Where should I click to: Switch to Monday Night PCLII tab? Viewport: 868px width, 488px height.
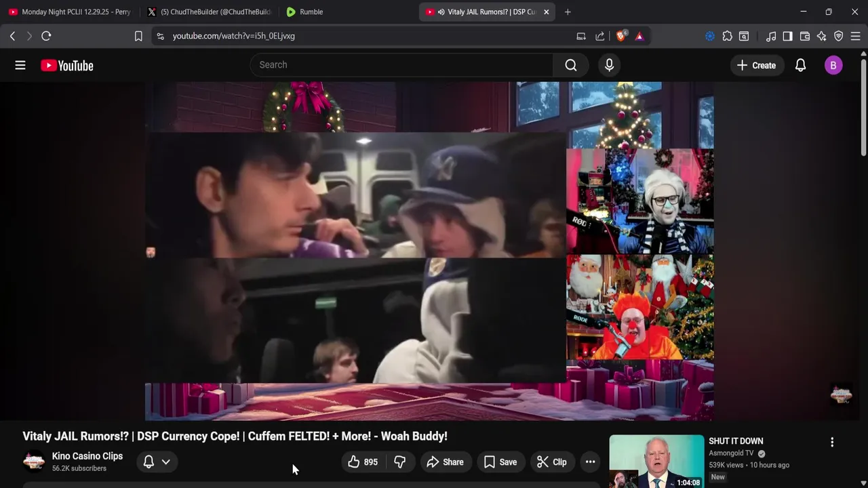click(x=70, y=12)
